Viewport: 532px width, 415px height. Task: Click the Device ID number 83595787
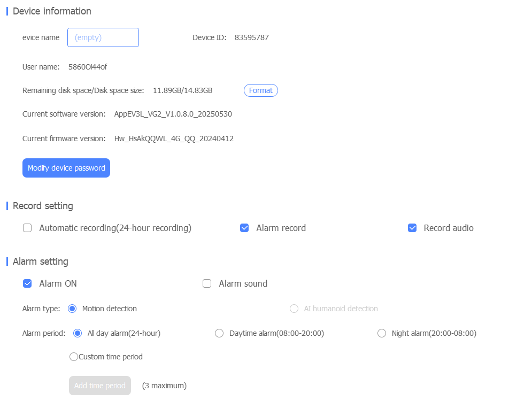[x=251, y=37]
